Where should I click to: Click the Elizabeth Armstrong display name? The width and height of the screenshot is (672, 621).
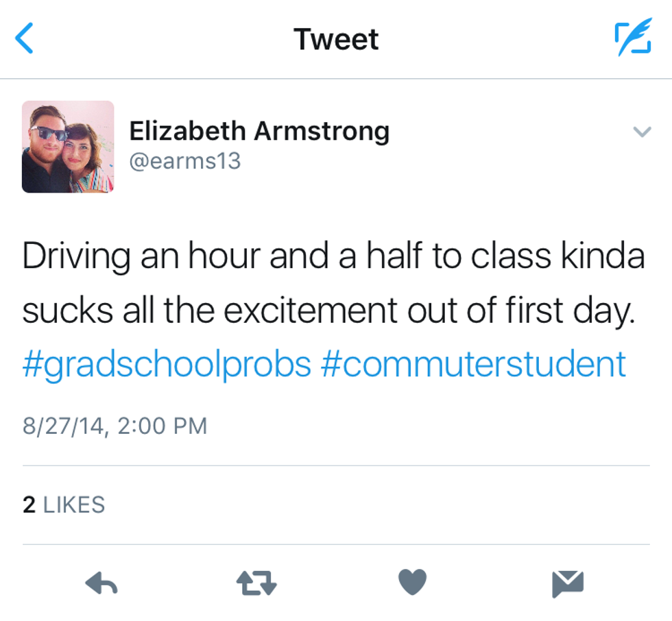pos(259,131)
